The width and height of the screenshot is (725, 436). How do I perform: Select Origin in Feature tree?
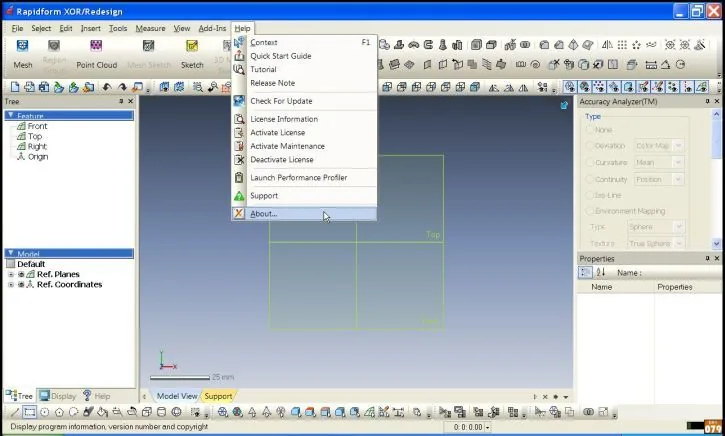(x=32, y=157)
